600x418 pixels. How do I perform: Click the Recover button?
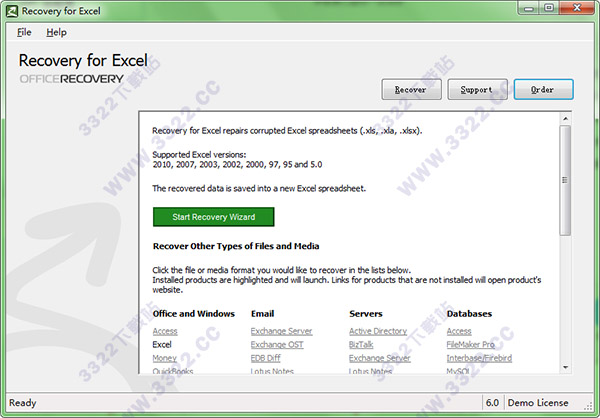click(411, 89)
